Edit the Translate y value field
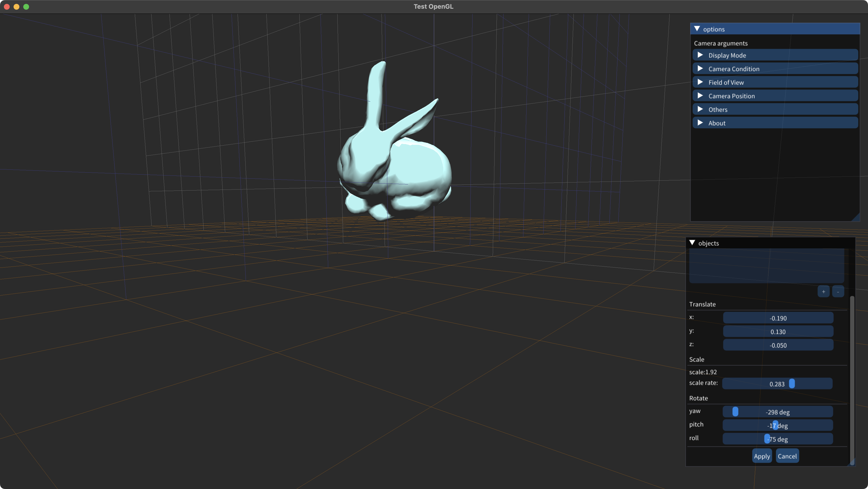 [x=778, y=331]
